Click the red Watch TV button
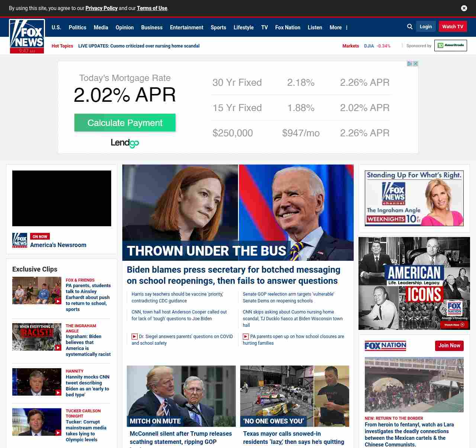Image resolution: width=476 pixels, height=448 pixels. (x=453, y=27)
